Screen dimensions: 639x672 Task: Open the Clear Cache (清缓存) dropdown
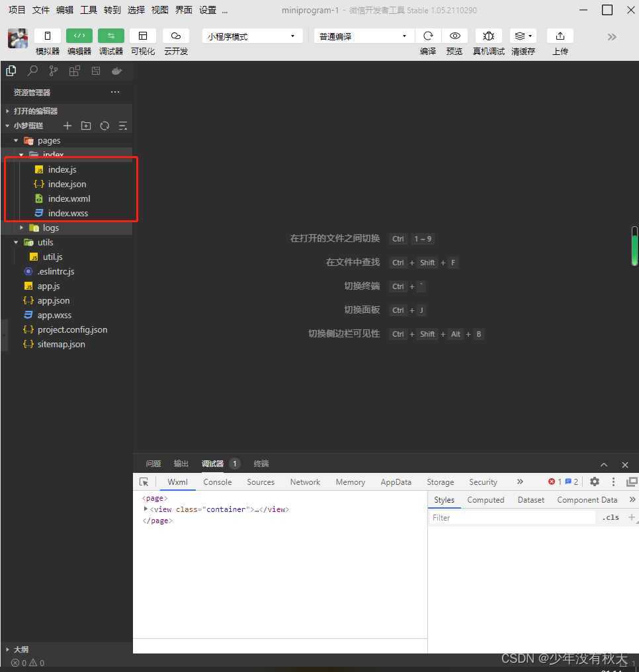(x=523, y=36)
